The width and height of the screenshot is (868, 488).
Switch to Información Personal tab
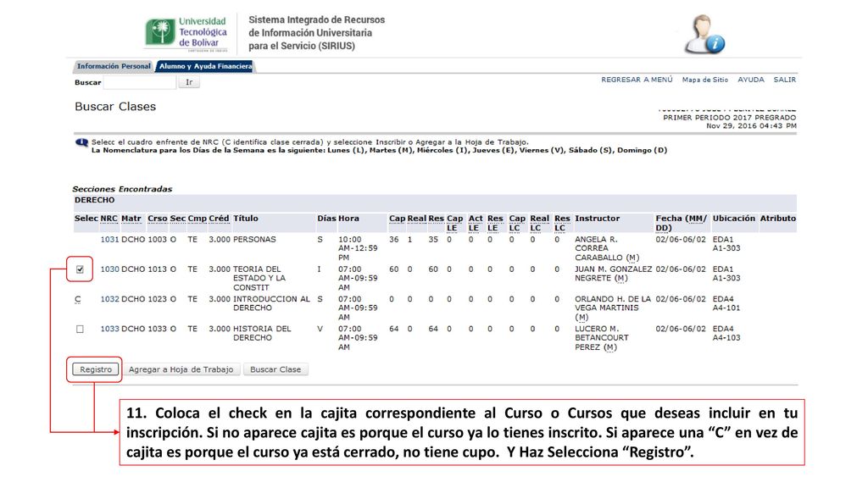(114, 66)
